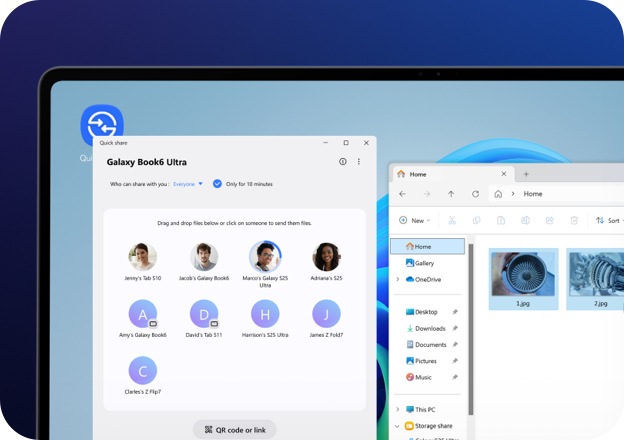Viewport: 624px width, 440px height.
Task: Click the info icon in Quick Share
Action: point(343,162)
